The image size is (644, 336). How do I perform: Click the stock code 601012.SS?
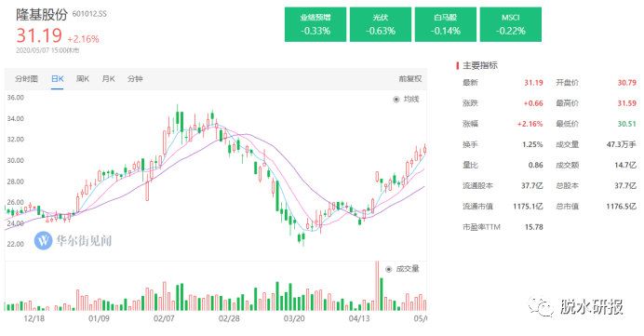pos(89,14)
